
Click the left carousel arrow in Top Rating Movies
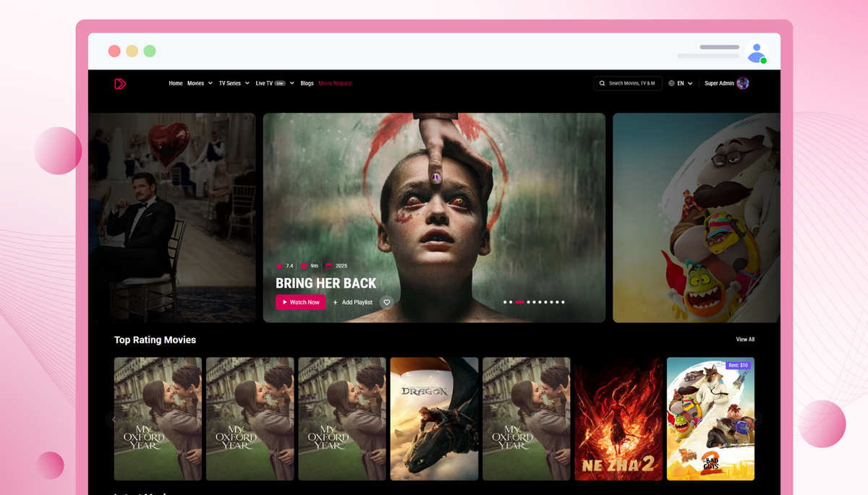[114, 419]
